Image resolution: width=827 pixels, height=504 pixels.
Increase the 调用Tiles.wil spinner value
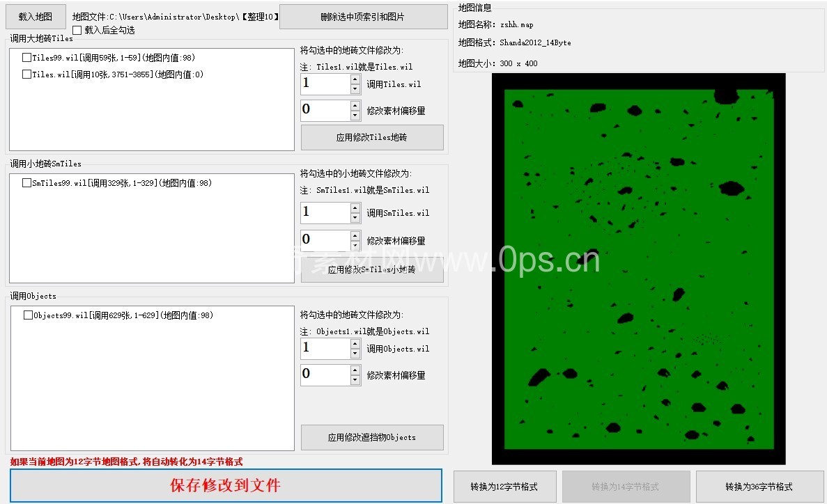[x=355, y=79]
